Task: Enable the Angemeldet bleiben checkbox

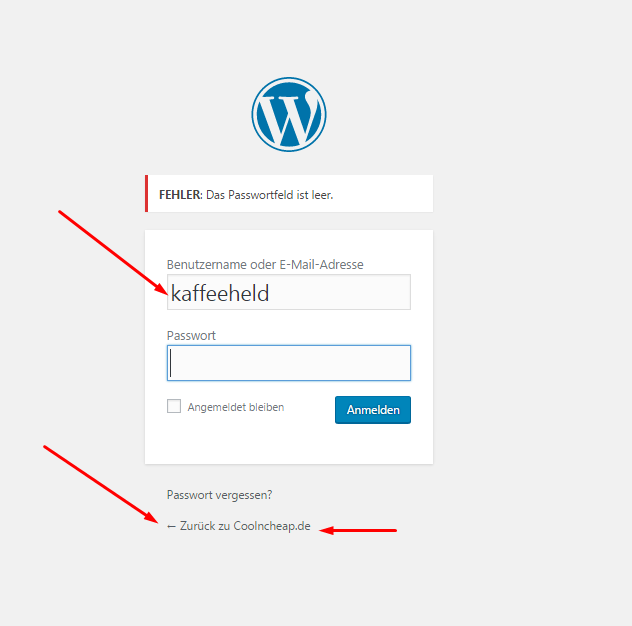Action: (x=174, y=406)
